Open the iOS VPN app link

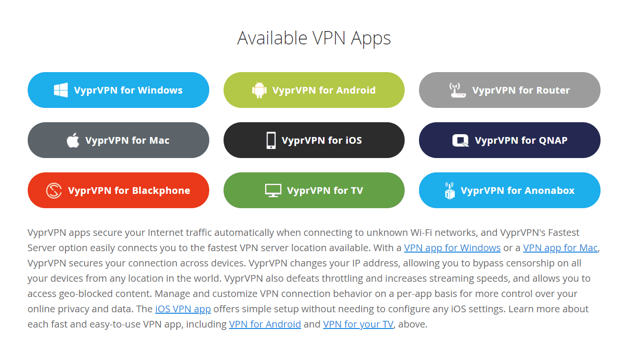click(x=183, y=309)
